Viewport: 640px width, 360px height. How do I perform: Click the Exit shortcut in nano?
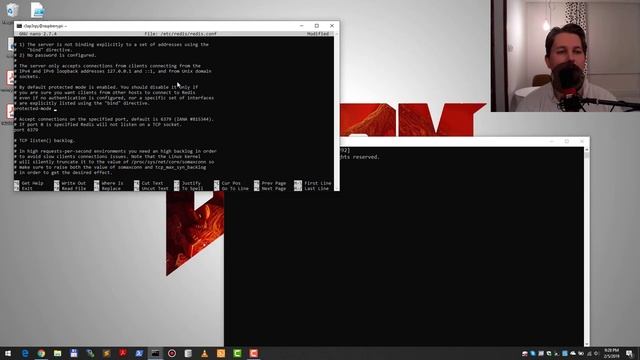[23, 189]
